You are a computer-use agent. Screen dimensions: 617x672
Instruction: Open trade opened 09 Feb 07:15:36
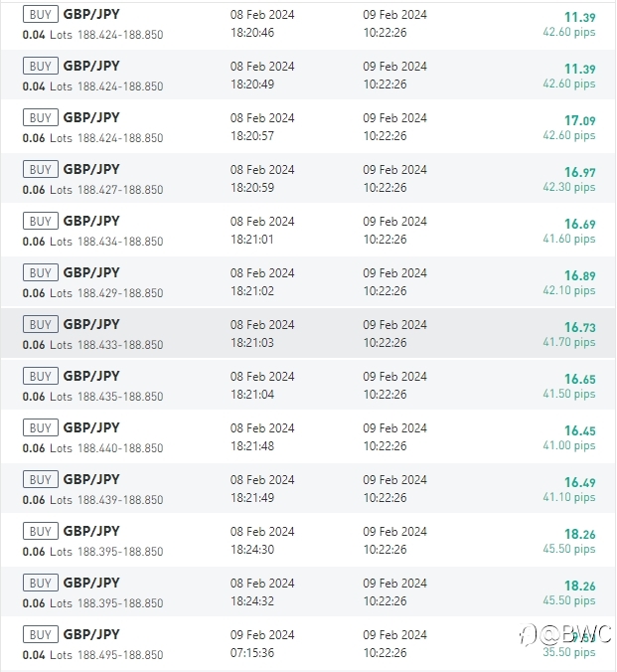pyautogui.click(x=308, y=644)
